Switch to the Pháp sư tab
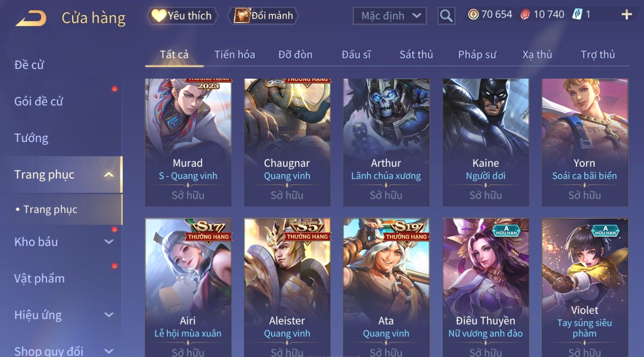Image resolution: width=644 pixels, height=357 pixels. pos(477,55)
